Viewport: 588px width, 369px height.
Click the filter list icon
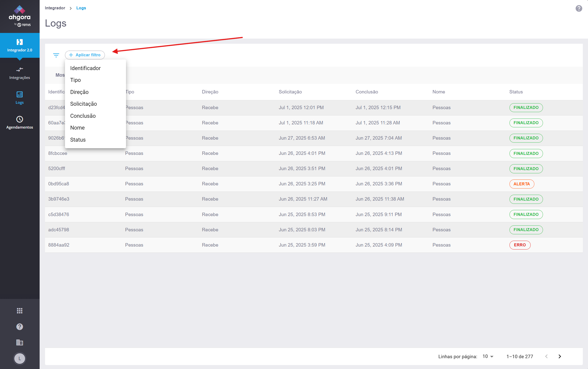56,55
